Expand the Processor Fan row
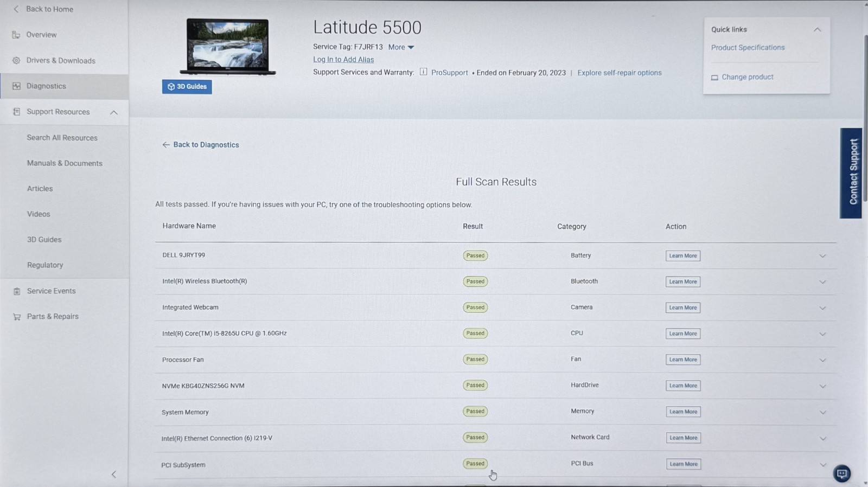 [822, 360]
